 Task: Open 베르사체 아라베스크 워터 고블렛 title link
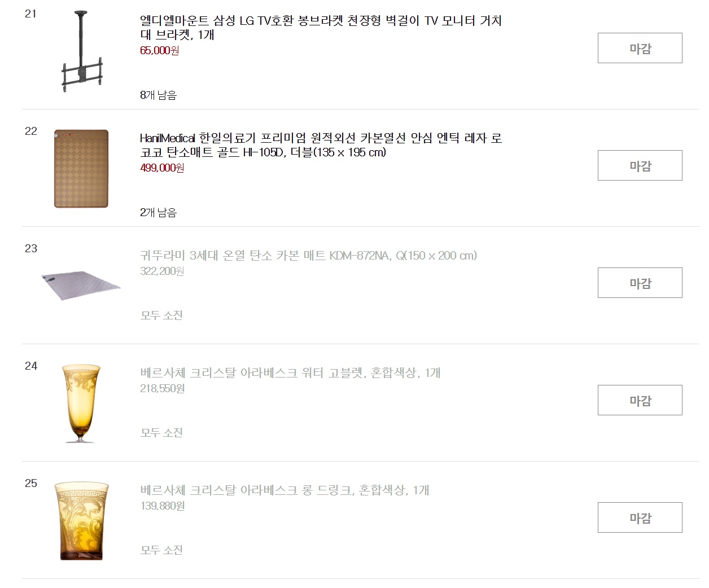pos(290,373)
